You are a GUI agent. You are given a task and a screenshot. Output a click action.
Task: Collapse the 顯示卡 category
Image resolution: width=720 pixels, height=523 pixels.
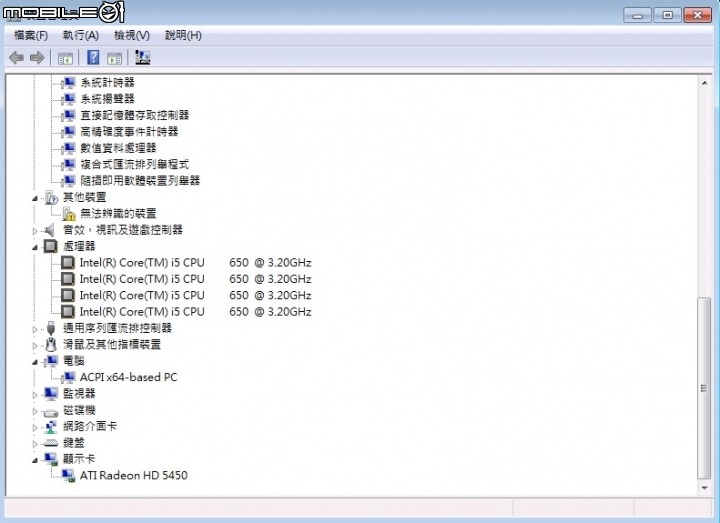click(35, 460)
